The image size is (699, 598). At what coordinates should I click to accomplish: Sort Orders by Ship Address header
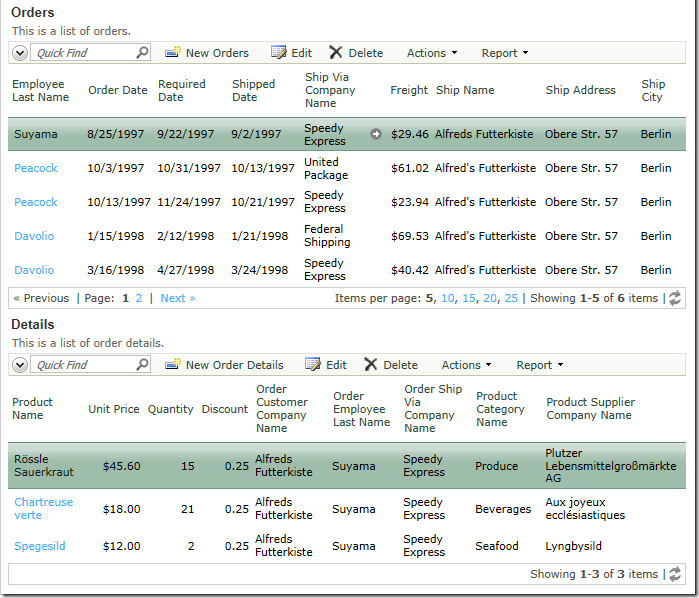(580, 90)
